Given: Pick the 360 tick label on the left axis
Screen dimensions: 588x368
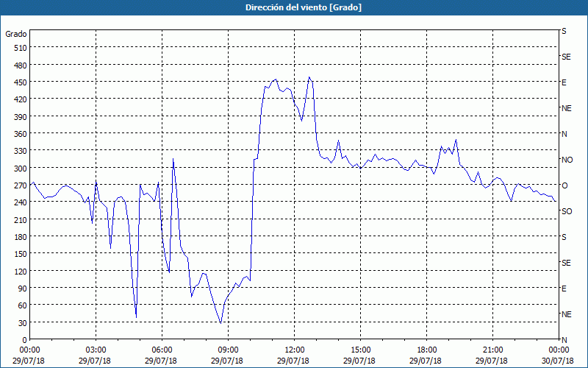Looking at the screenshot, I should [21, 134].
